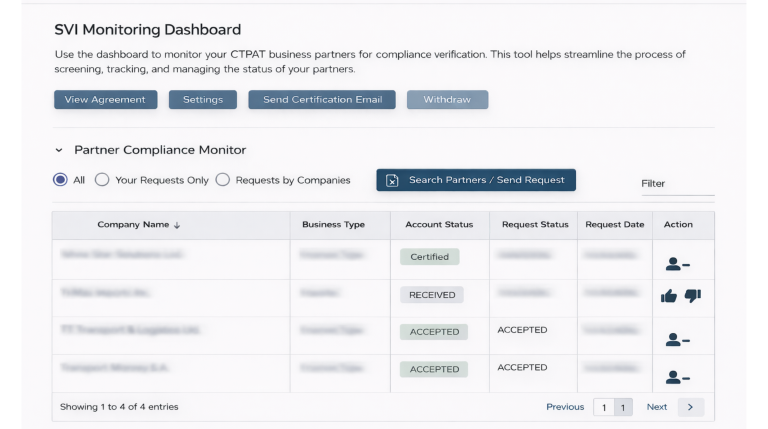Click Send Certification Email button

[x=322, y=99]
